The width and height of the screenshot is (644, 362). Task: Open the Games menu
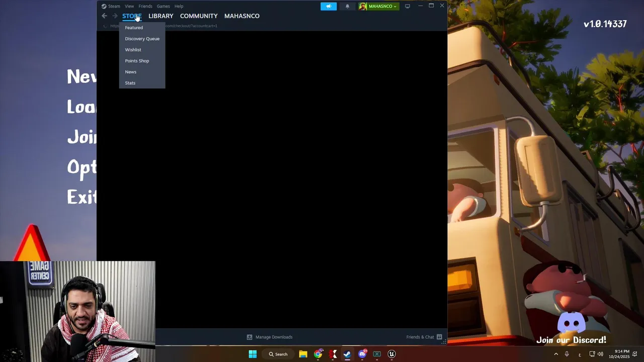163,6
